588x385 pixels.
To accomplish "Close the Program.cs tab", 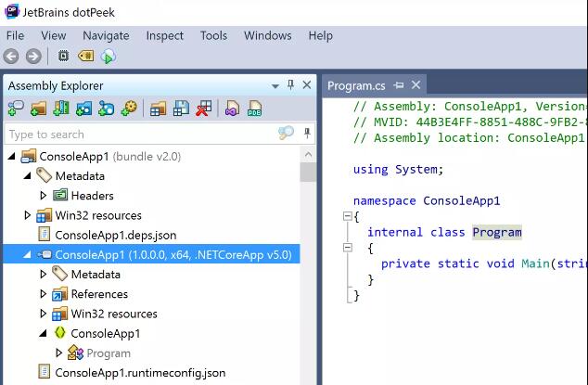I will pos(416,85).
